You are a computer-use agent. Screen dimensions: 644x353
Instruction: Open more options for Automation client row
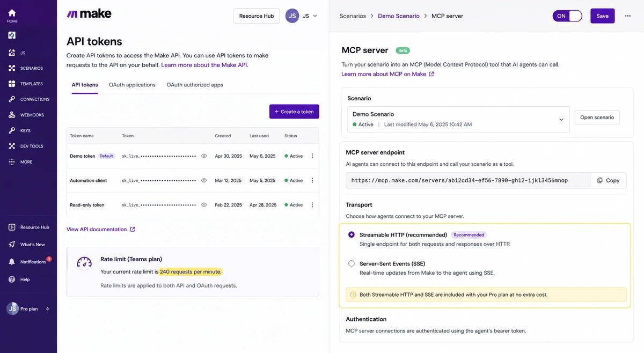tap(312, 181)
